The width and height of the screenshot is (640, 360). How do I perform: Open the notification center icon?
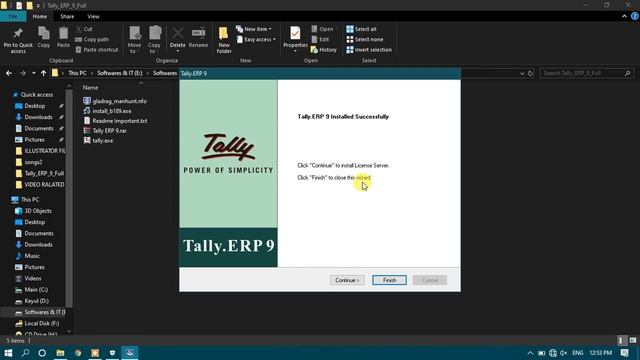click(624, 353)
